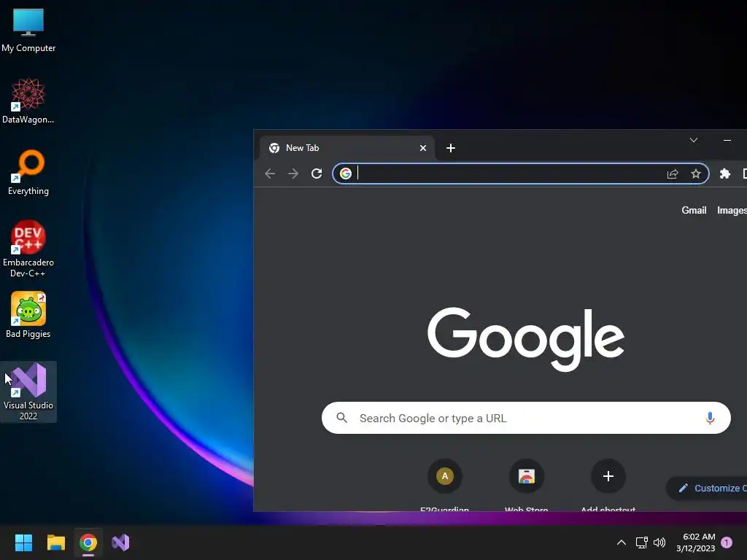Viewport: 747px width, 560px height.
Task: Click the Chrome taskbar icon
Action: click(88, 542)
